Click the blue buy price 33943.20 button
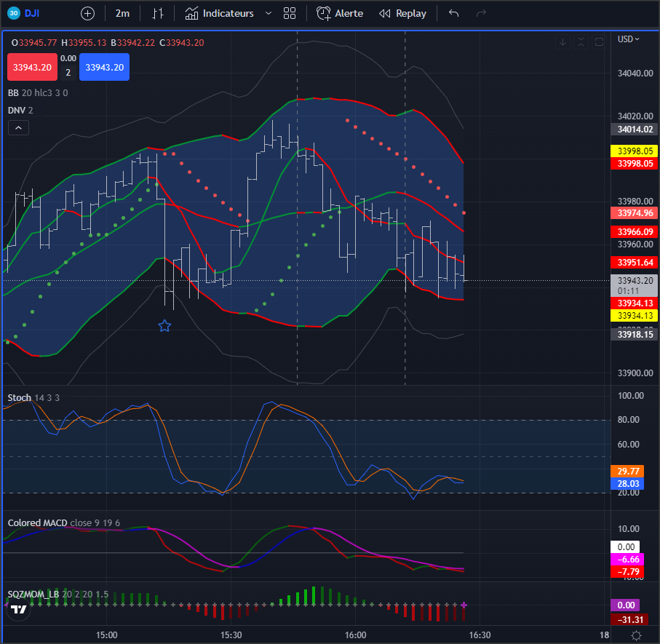 click(104, 67)
